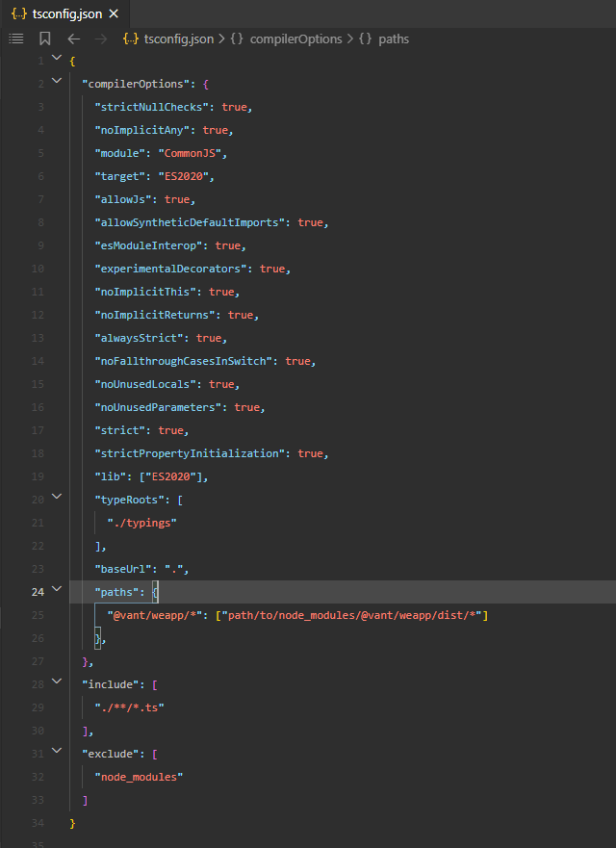Image resolution: width=616 pixels, height=848 pixels.
Task: Collapse paths fold on line 24
Action: pyautogui.click(x=56, y=589)
